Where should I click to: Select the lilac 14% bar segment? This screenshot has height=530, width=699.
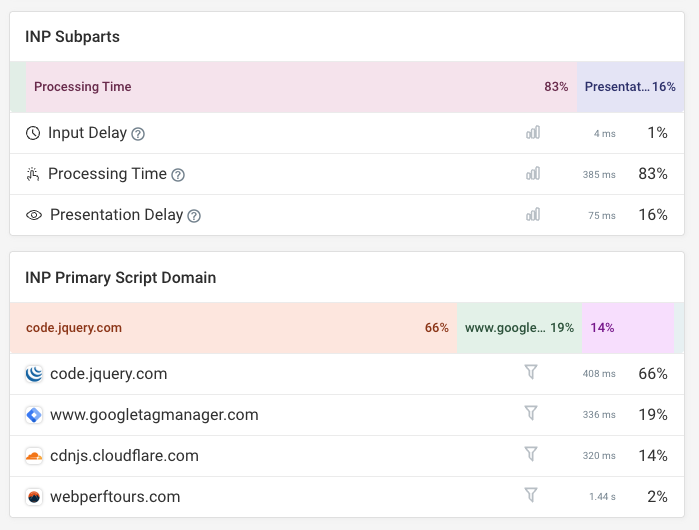point(628,328)
